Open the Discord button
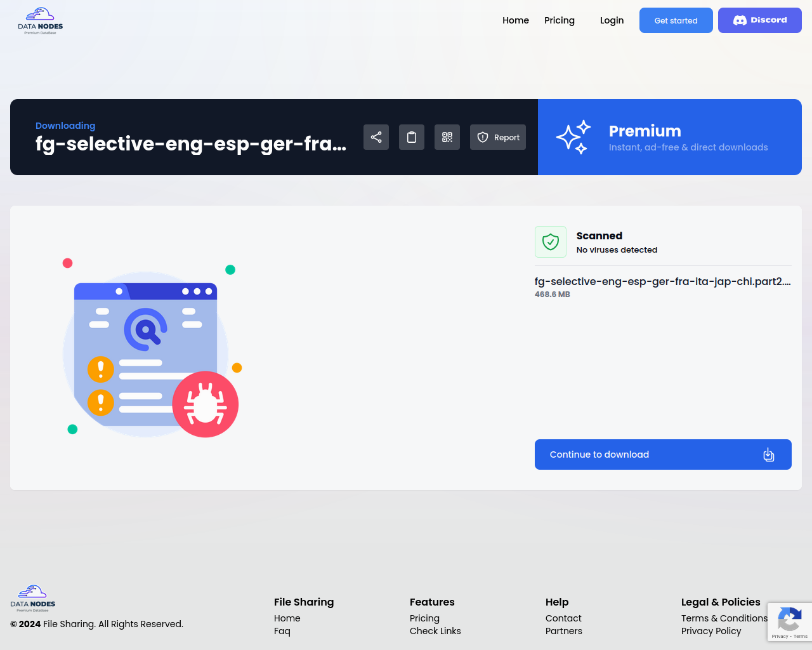Image resolution: width=812 pixels, height=650 pixels. (x=760, y=20)
